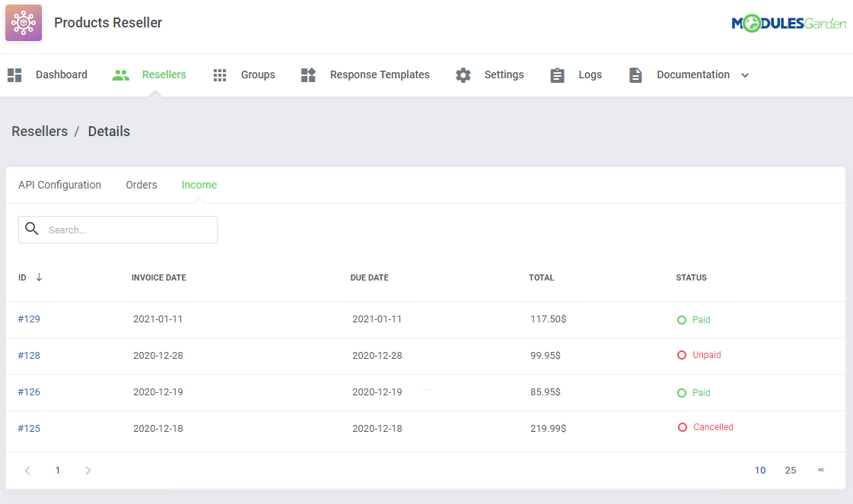Select page 1 in pagination
Screen dimensions: 853x504
(58, 471)
